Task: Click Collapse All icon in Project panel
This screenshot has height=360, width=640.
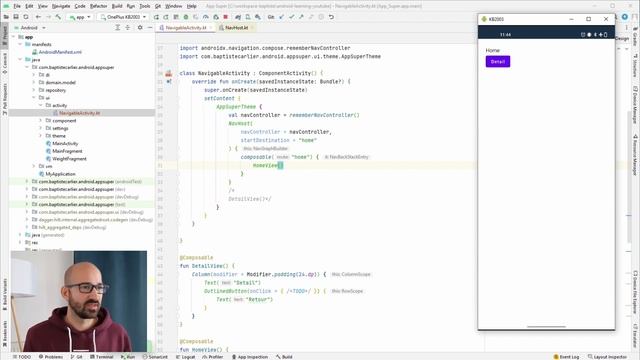Action: pos(127,27)
